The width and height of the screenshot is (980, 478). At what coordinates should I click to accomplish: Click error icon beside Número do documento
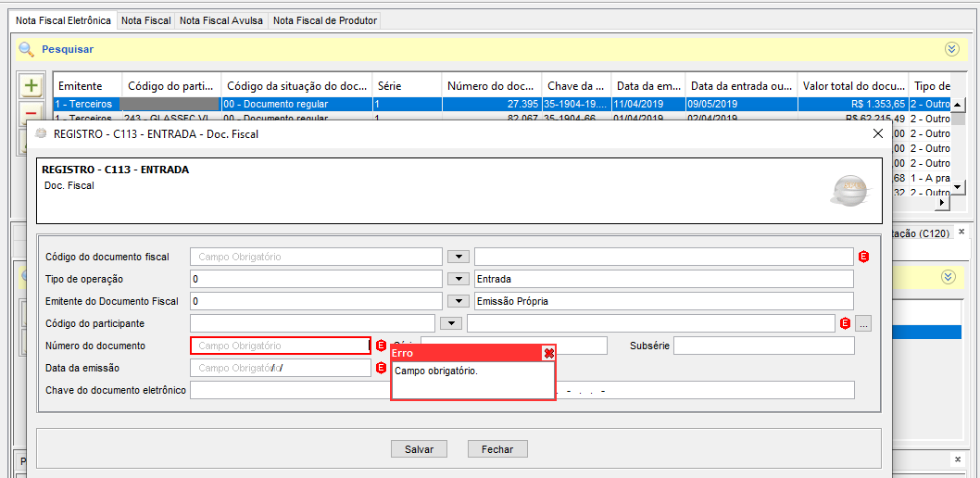381,346
